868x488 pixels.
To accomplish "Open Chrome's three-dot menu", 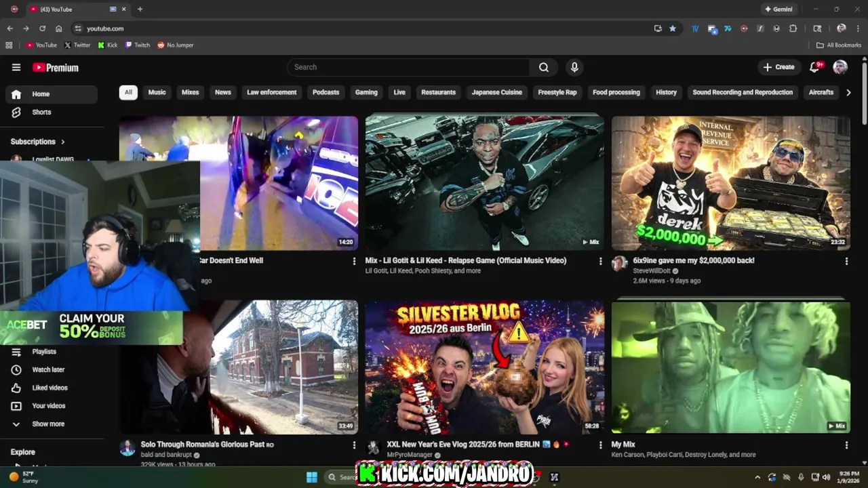I will [x=858, y=28].
